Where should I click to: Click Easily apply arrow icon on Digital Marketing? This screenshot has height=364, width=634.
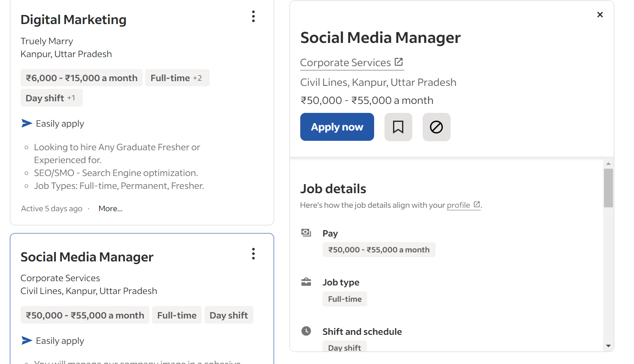[x=27, y=124]
